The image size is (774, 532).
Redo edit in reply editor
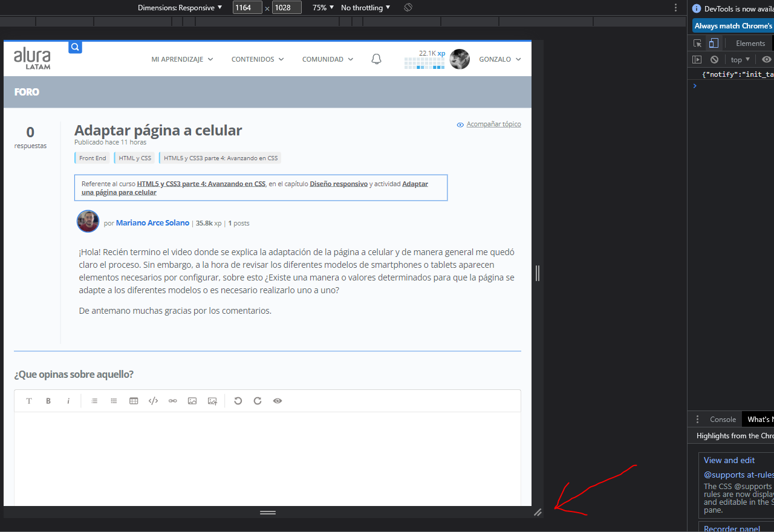coord(258,401)
